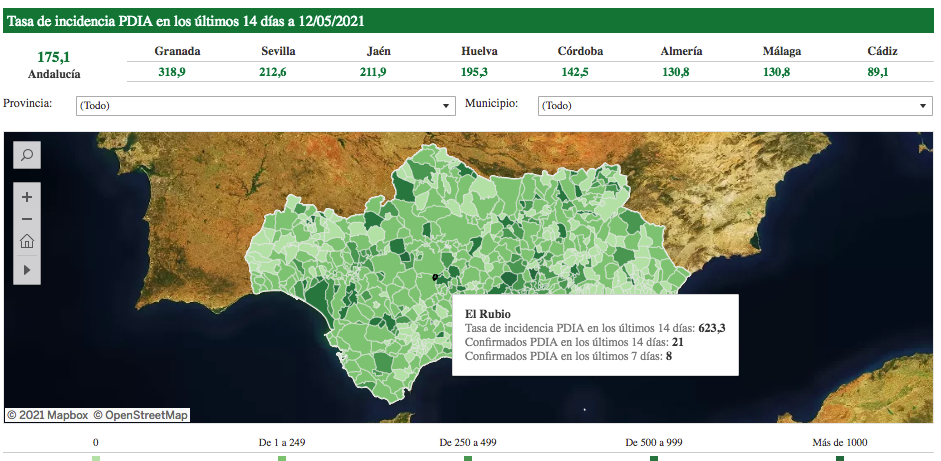
Task: Click the Mapbox attribution link
Action: tap(47, 415)
